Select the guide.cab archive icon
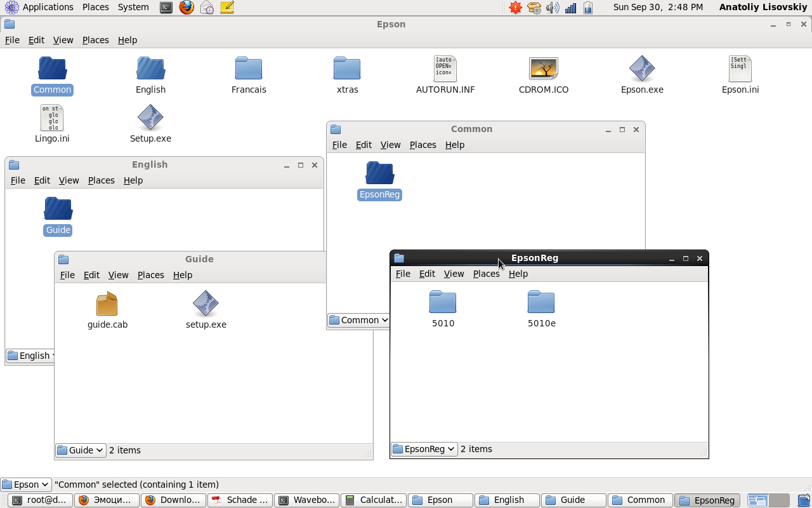Viewport: 812px width, 508px height. pos(107,304)
